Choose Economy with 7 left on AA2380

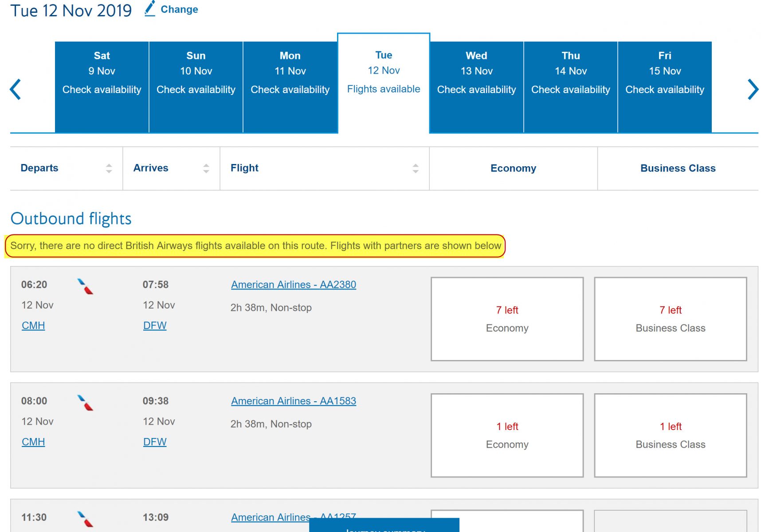click(507, 319)
